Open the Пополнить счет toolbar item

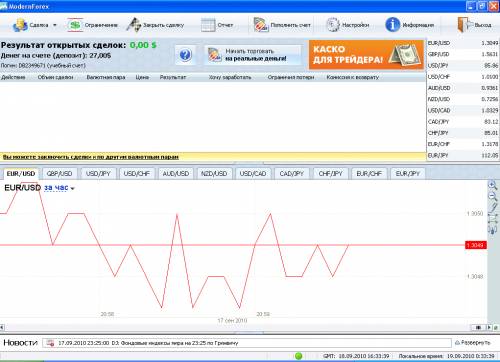click(x=282, y=25)
